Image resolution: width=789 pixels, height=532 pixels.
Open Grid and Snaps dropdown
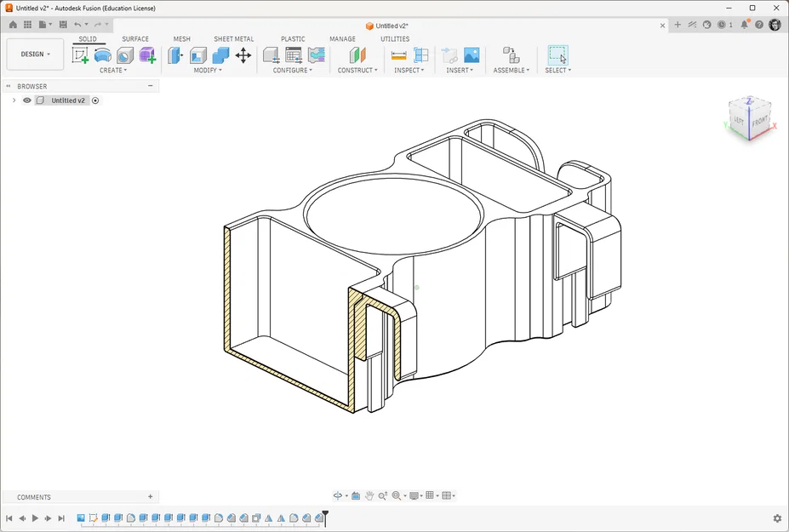[x=432, y=495]
